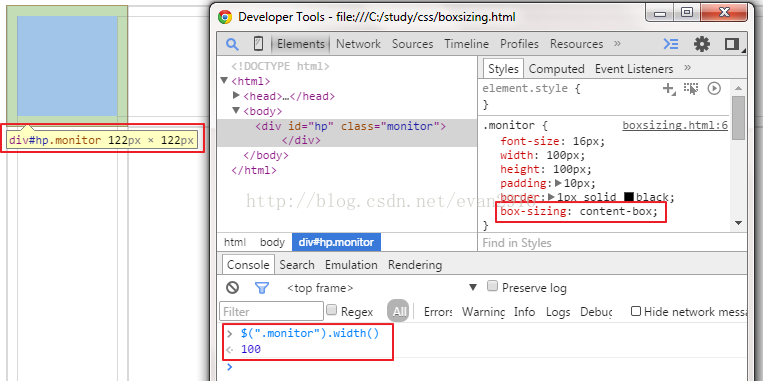
Task: Collapse the html node
Action: (224, 80)
